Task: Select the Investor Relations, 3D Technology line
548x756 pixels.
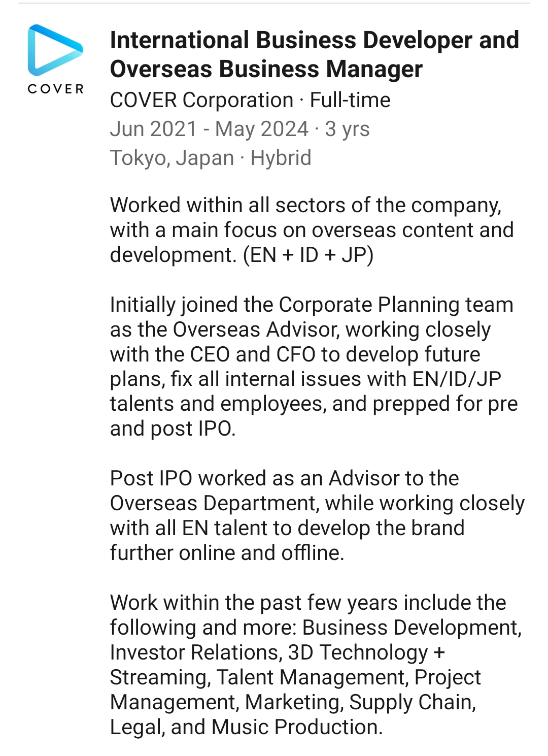Action: (x=277, y=652)
